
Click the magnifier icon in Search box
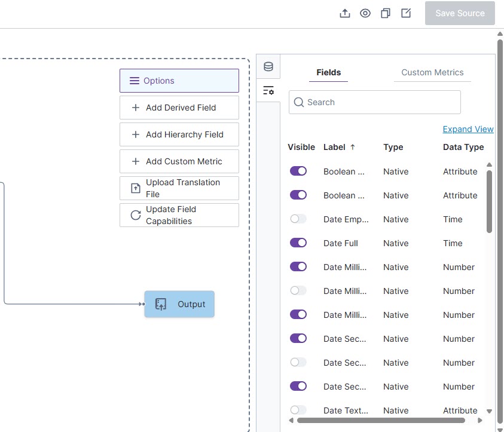pyautogui.click(x=298, y=102)
